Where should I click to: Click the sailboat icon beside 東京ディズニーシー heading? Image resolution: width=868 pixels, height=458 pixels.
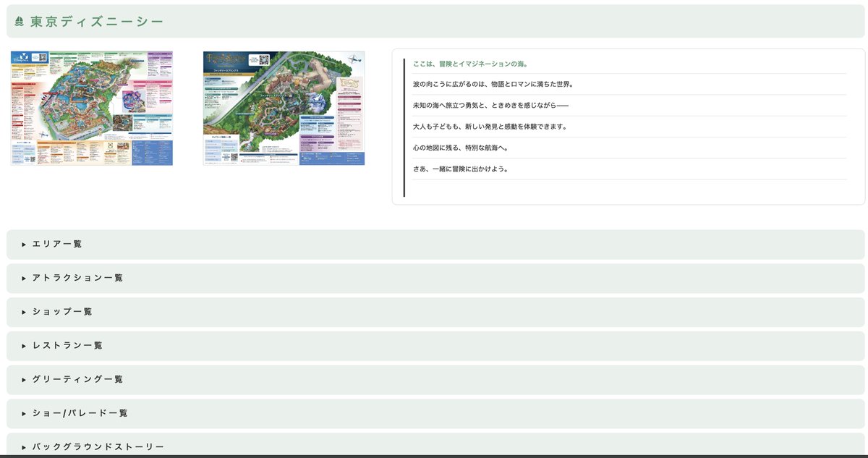pyautogui.click(x=18, y=22)
